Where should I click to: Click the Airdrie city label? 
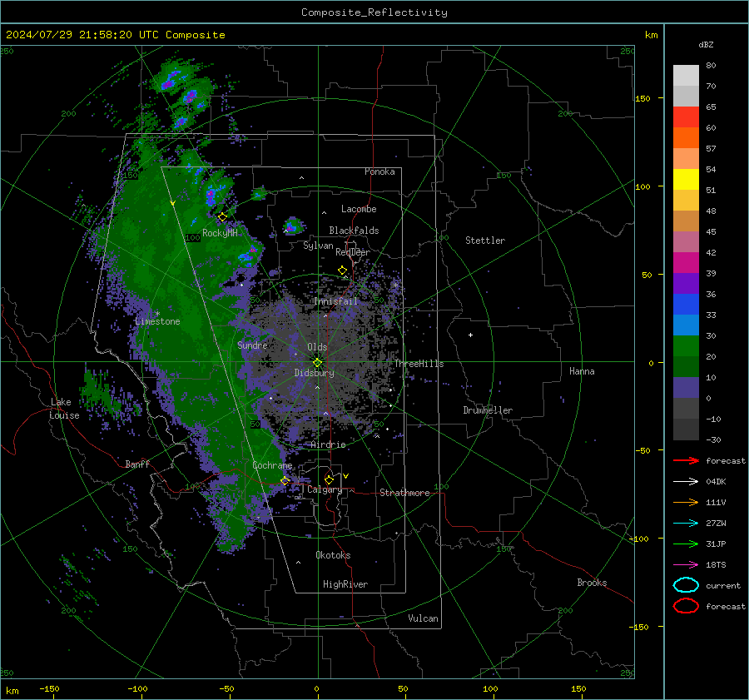(x=328, y=444)
